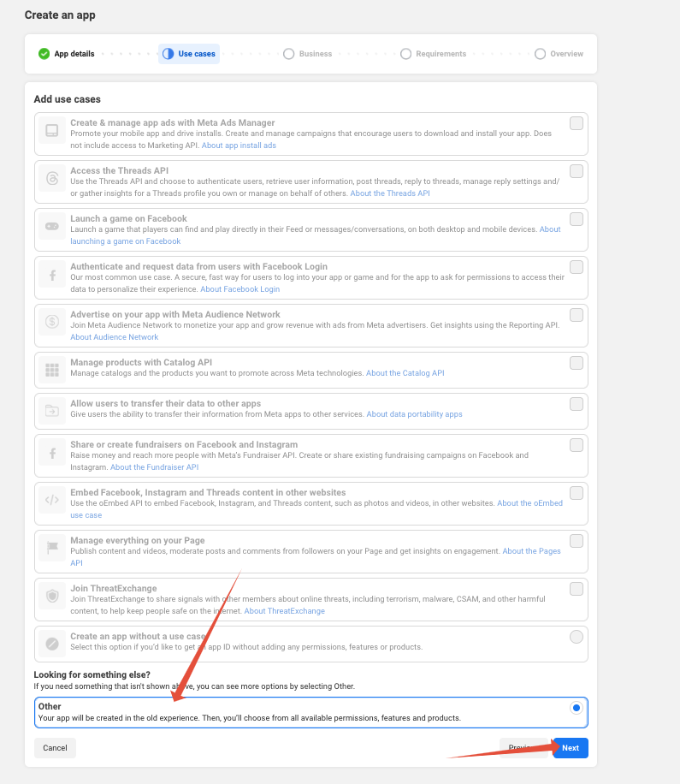
Task: Go to the App details step
Action: pyautogui.click(x=67, y=54)
